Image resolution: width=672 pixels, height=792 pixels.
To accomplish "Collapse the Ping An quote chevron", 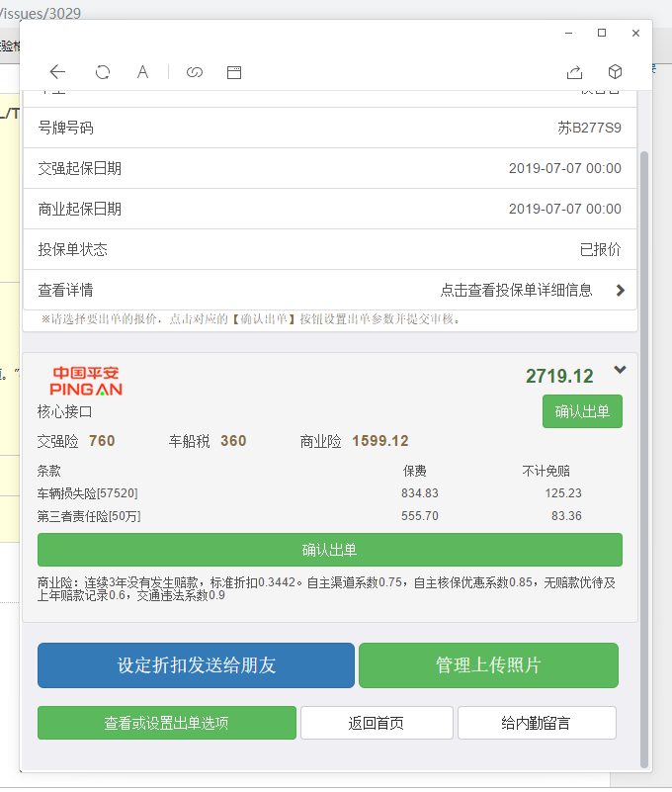I will tap(620, 370).
